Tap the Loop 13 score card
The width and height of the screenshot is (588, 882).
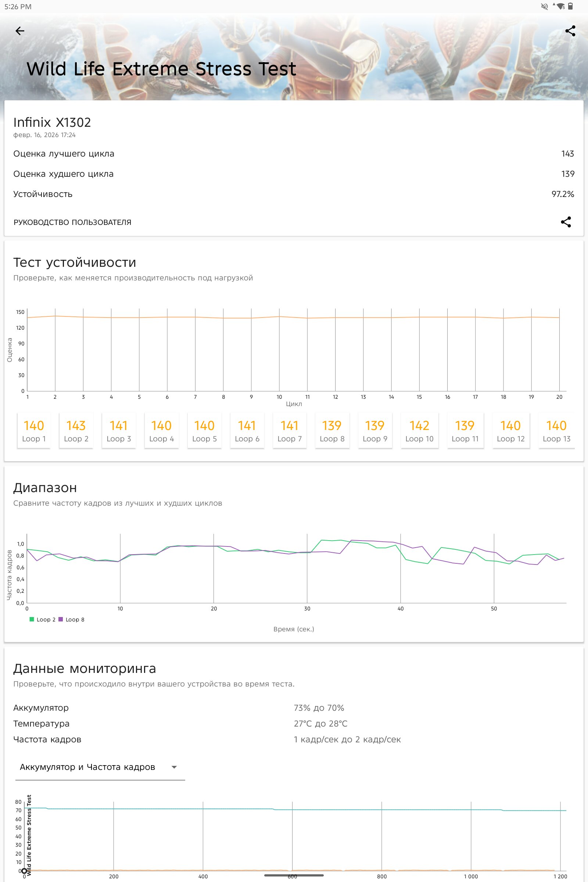point(556,430)
